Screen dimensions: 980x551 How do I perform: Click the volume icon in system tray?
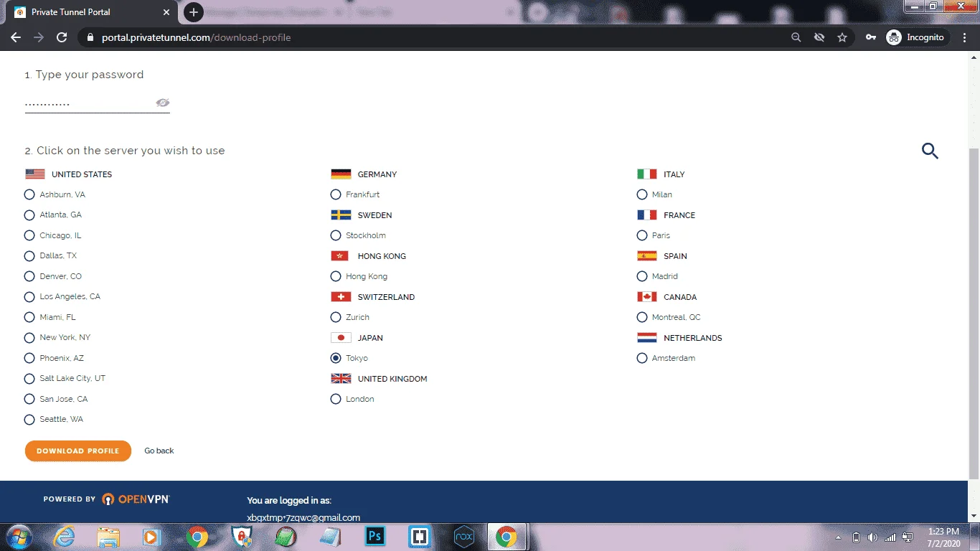(872, 537)
